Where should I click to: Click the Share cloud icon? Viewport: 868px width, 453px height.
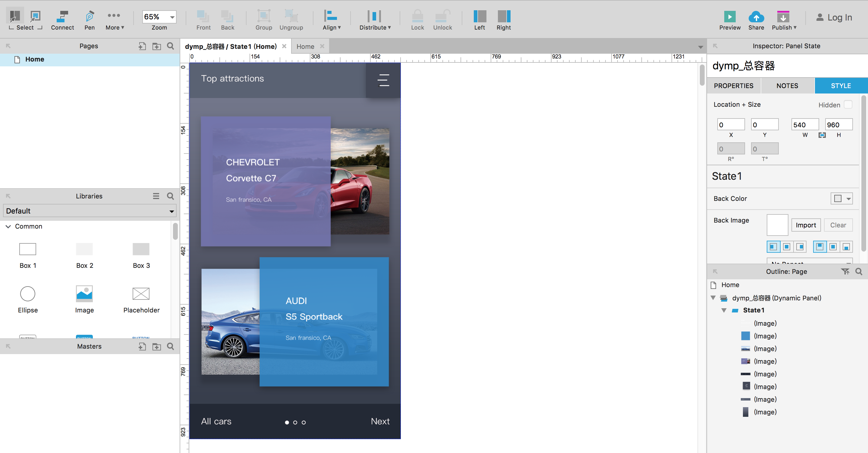(756, 17)
